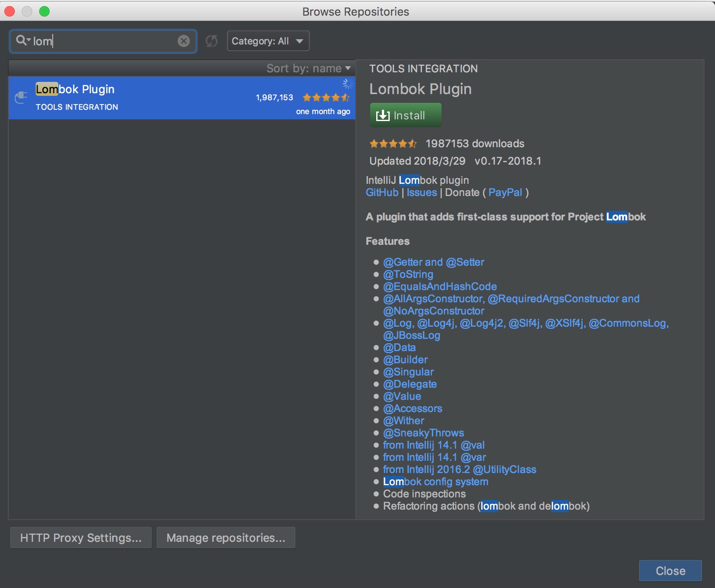The width and height of the screenshot is (715, 588).
Task: Open the Category: All dropdown
Action: (x=268, y=41)
